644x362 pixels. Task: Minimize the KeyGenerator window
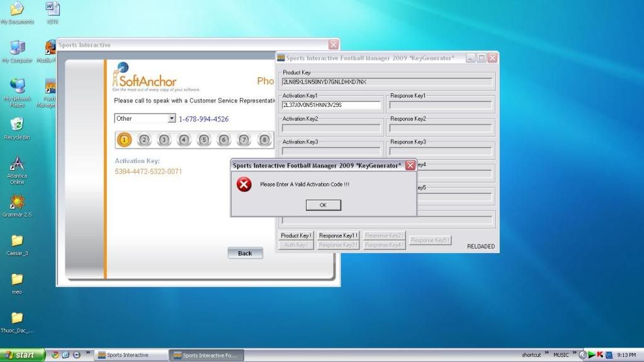tap(470, 58)
